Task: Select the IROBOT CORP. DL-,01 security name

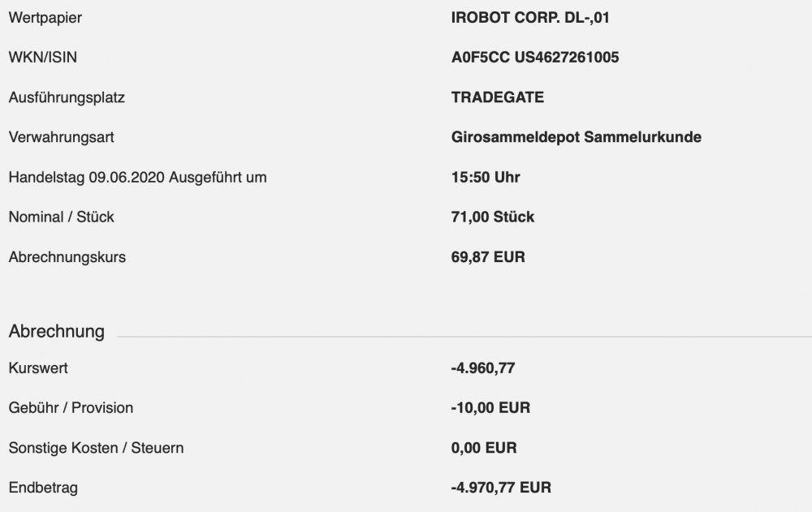Action: tap(528, 17)
